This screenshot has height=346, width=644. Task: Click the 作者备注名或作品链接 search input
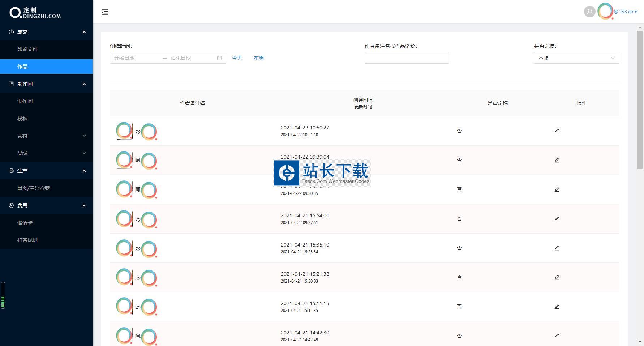point(407,58)
